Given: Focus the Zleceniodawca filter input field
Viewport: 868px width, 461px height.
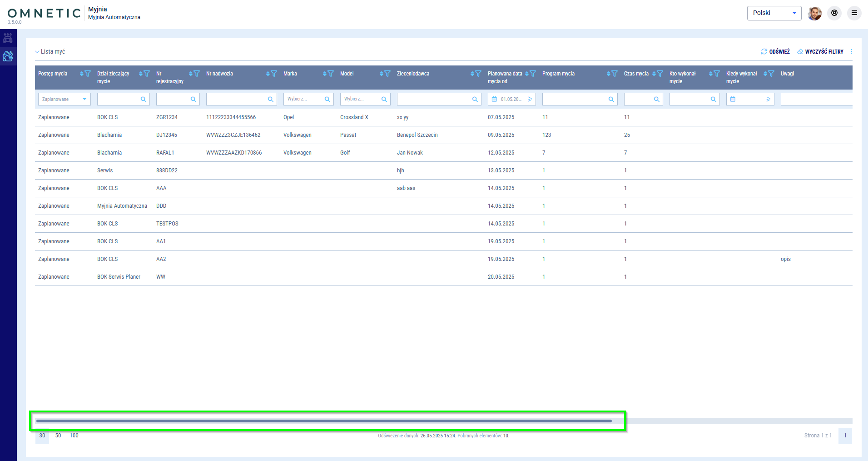Looking at the screenshot, I should click(434, 99).
